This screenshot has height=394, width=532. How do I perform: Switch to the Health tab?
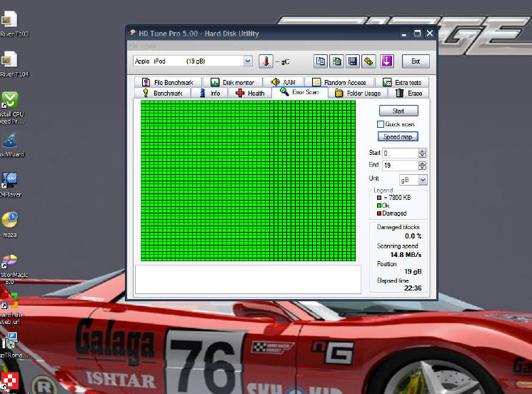[x=250, y=94]
